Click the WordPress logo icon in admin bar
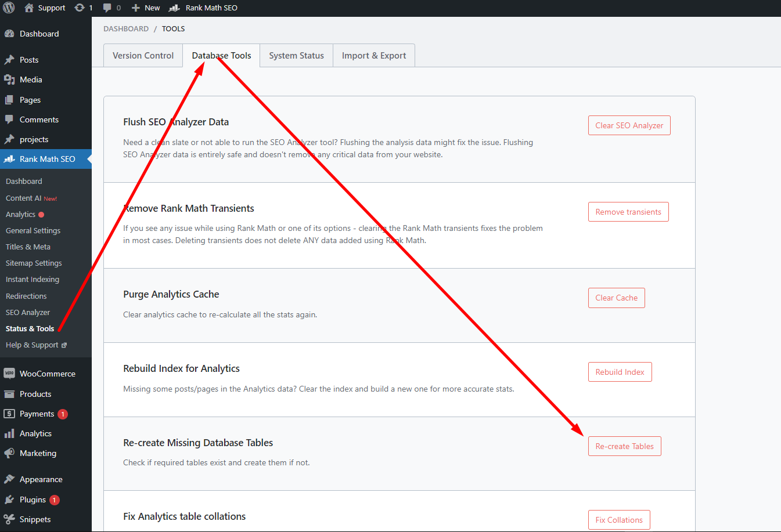The width and height of the screenshot is (781, 532). 9,8
